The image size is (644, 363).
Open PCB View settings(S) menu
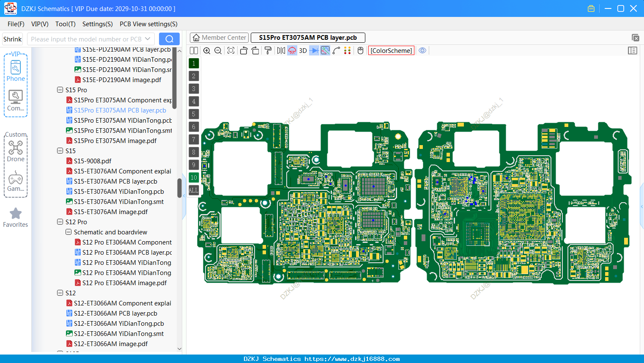[148, 24]
